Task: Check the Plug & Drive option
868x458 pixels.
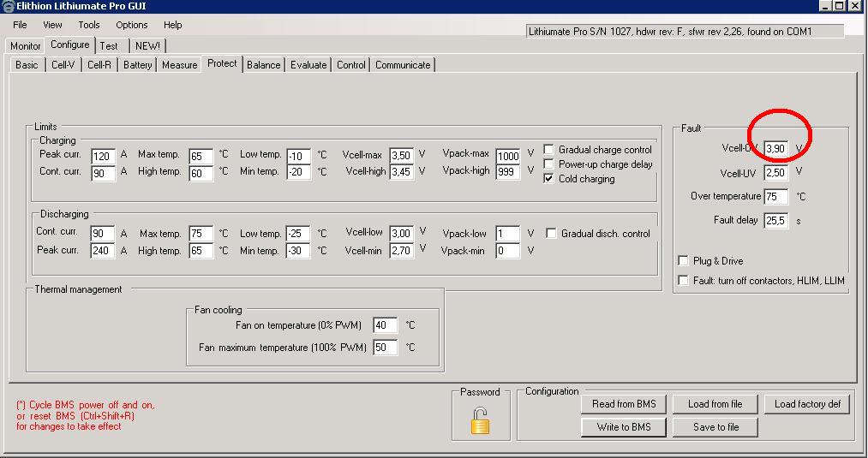Action: [x=683, y=261]
